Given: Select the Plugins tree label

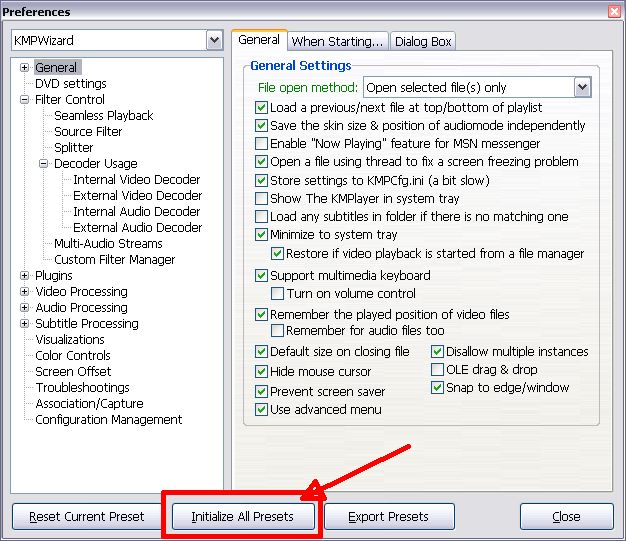Looking at the screenshot, I should (53, 275).
